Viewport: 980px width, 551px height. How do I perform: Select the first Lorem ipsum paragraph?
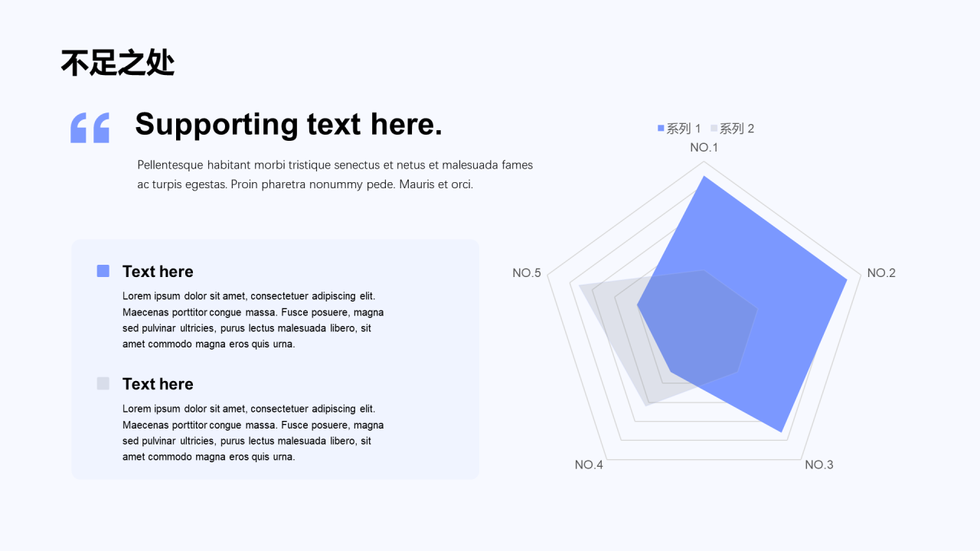253,320
